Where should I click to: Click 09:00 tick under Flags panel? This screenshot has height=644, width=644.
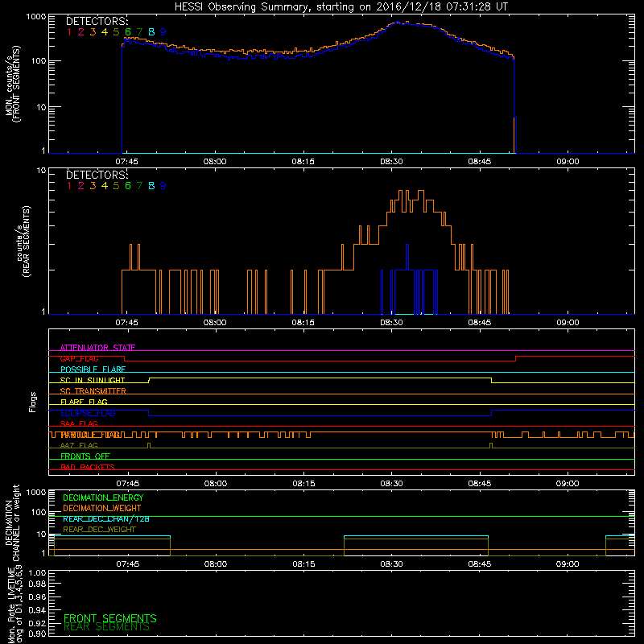(568, 484)
